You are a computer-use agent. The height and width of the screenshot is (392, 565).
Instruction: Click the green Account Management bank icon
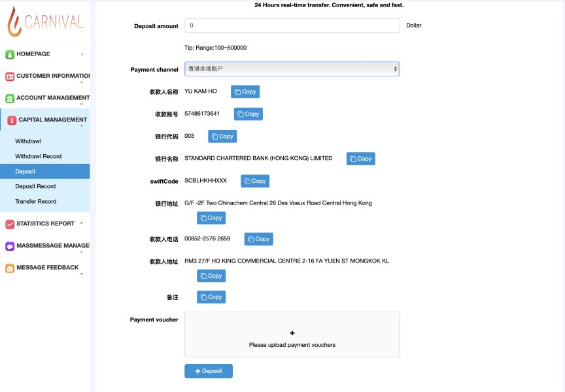click(x=10, y=98)
